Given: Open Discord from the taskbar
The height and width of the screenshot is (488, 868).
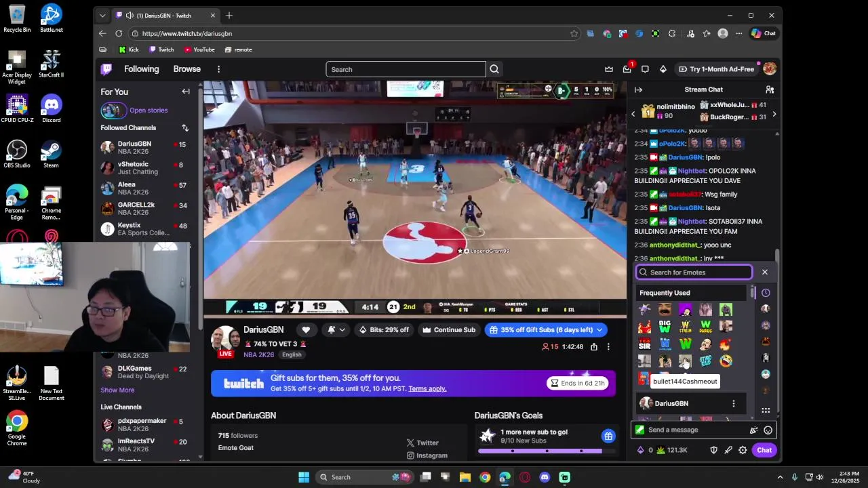Looking at the screenshot, I should [x=545, y=477].
